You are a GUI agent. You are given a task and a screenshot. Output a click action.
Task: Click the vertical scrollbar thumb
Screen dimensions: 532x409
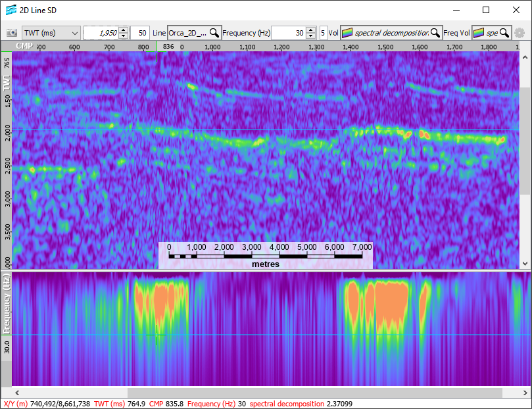tap(525, 141)
